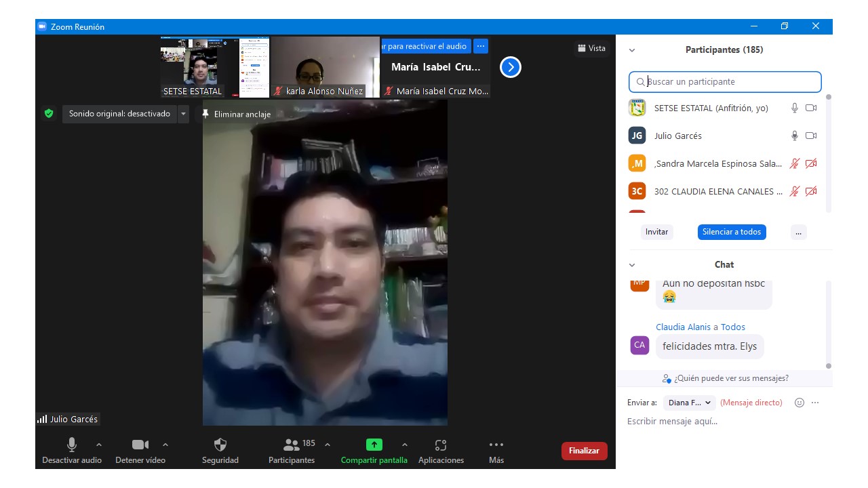Click the green encryption shield icon
Screen dimensions: 868x488
49,114
